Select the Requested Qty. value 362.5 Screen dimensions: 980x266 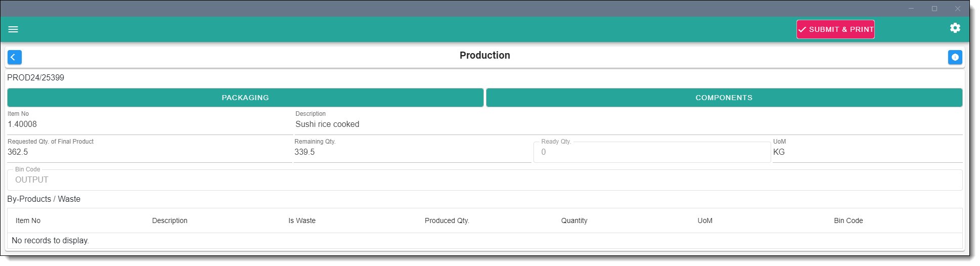click(18, 152)
